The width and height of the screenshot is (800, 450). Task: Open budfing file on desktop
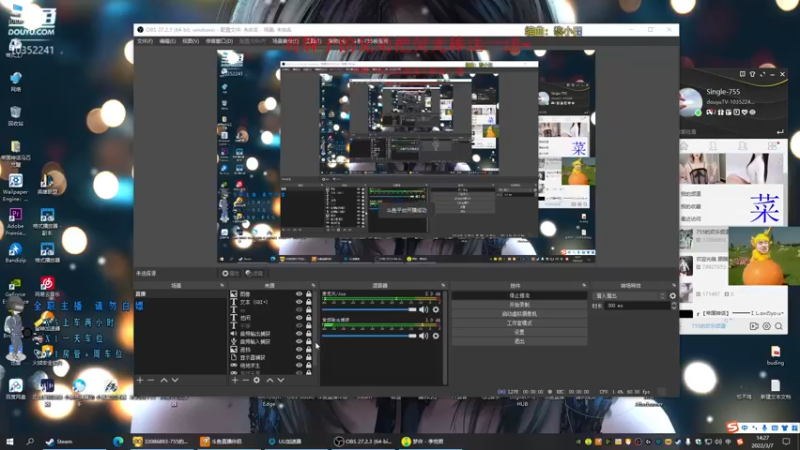click(x=775, y=356)
